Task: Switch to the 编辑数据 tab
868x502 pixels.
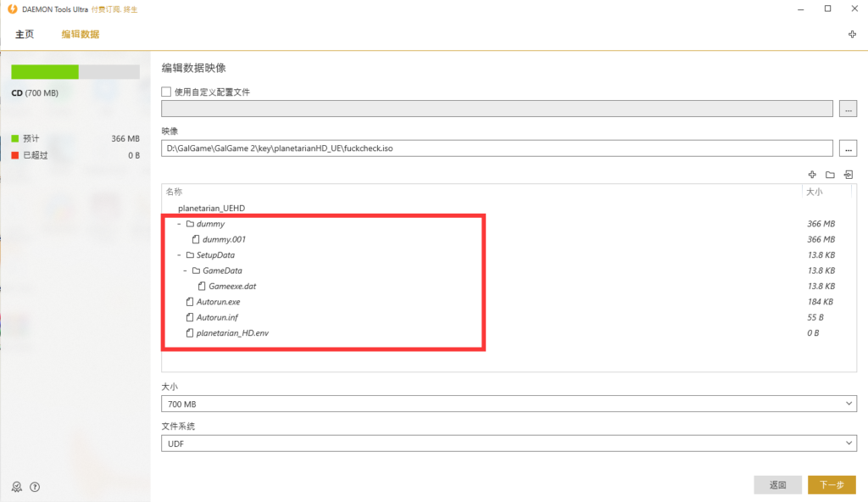Action: tap(81, 35)
